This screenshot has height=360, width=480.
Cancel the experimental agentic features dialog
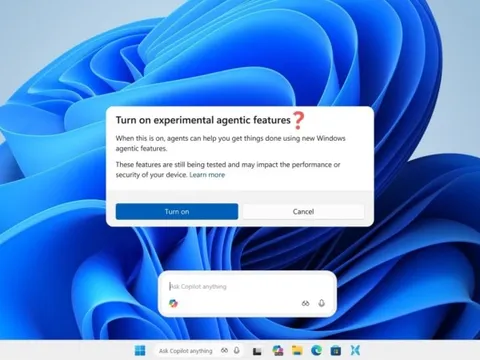point(303,211)
